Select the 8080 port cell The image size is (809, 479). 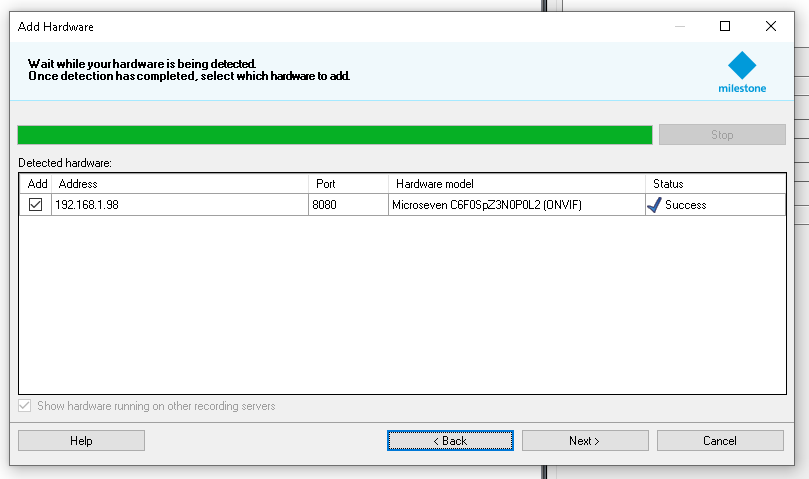(348, 205)
